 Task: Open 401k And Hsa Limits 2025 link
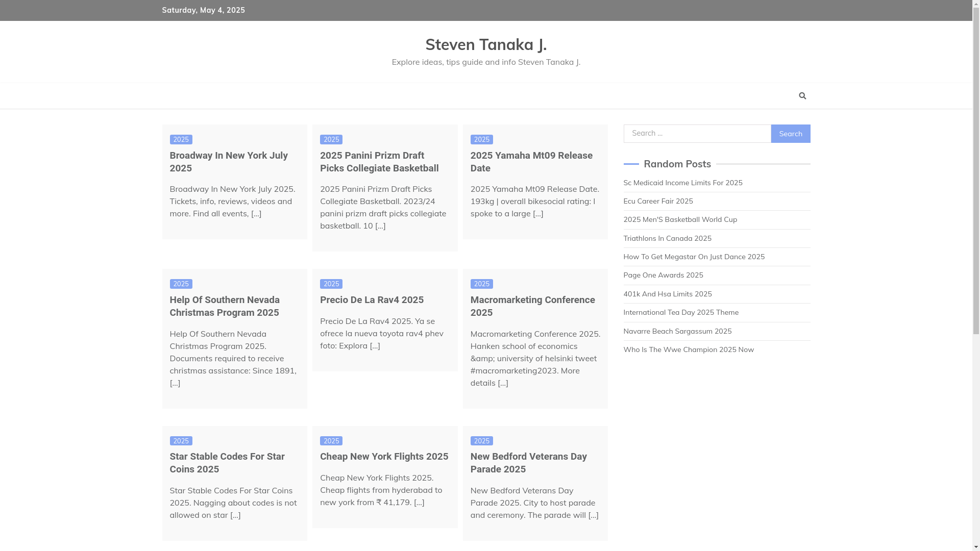pyautogui.click(x=667, y=294)
